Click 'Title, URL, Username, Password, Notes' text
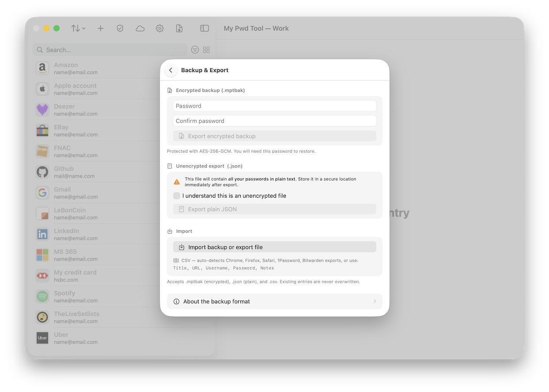 click(x=223, y=268)
